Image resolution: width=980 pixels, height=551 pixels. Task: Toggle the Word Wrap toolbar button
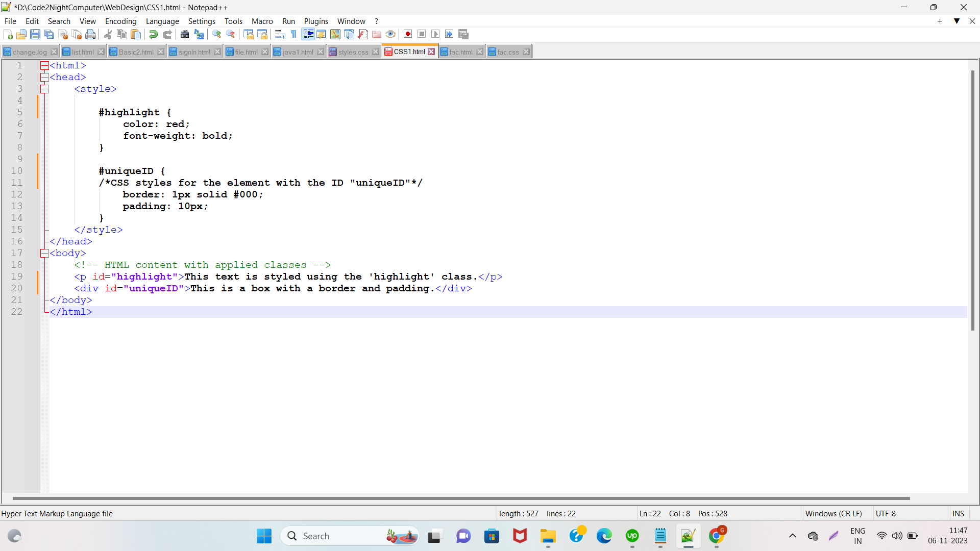point(280,34)
